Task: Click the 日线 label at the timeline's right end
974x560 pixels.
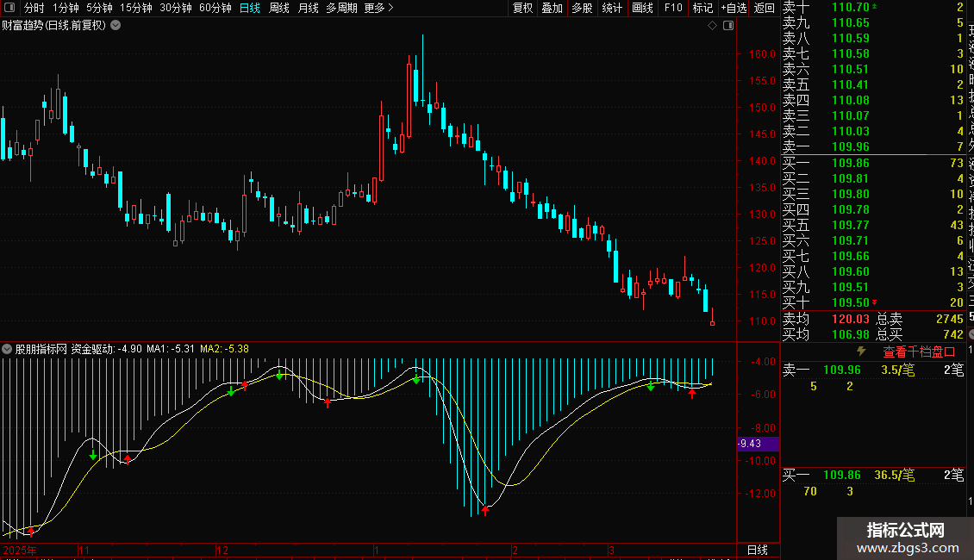Action: pyautogui.click(x=756, y=550)
